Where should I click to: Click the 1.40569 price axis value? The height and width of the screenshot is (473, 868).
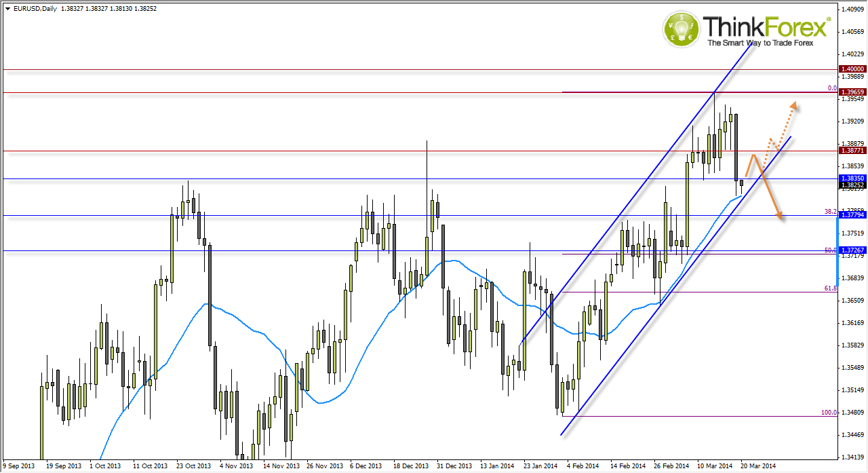pos(853,32)
